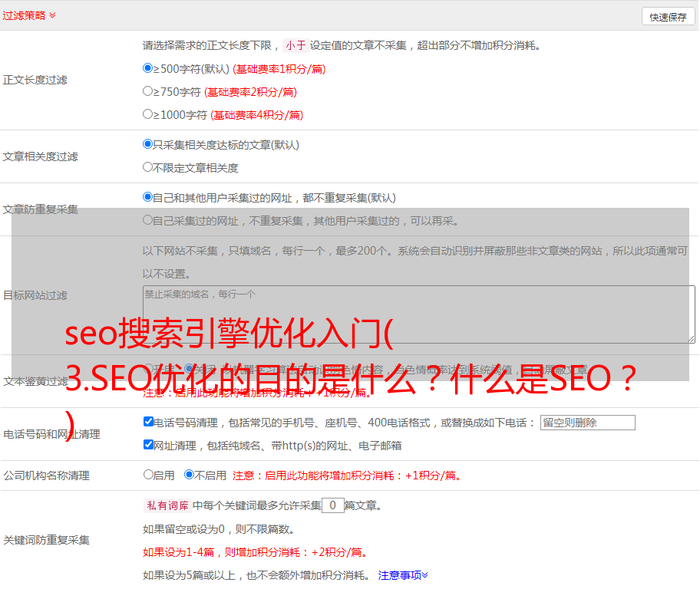Select 自己和其他用户采集过的网址 radio option
This screenshot has width=700, height=589.
click(x=147, y=197)
